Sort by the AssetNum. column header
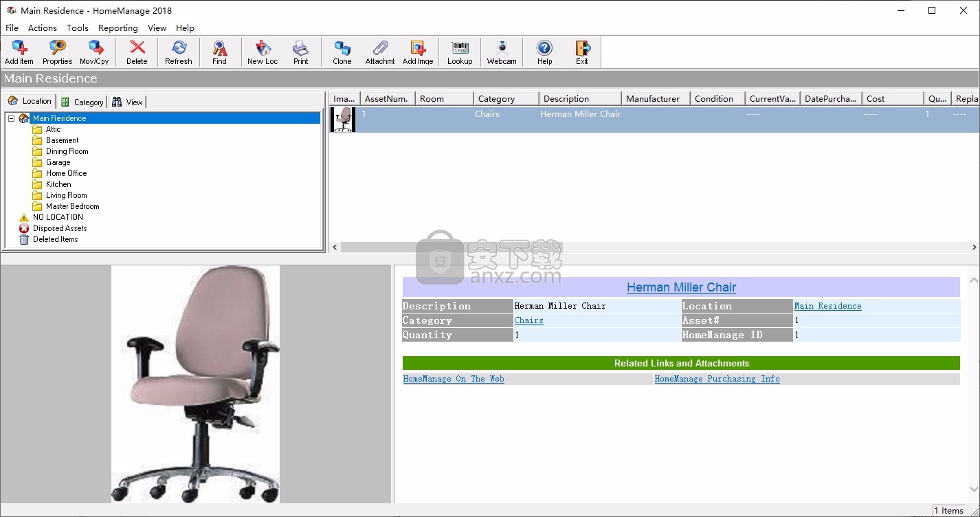The height and width of the screenshot is (517, 980). (388, 99)
